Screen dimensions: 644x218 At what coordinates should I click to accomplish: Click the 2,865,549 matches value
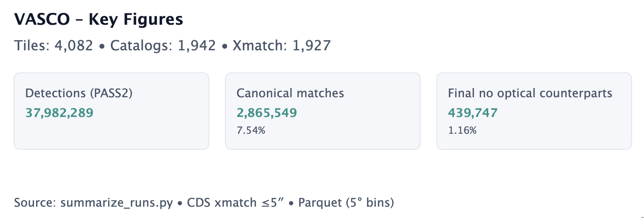pyautogui.click(x=267, y=113)
